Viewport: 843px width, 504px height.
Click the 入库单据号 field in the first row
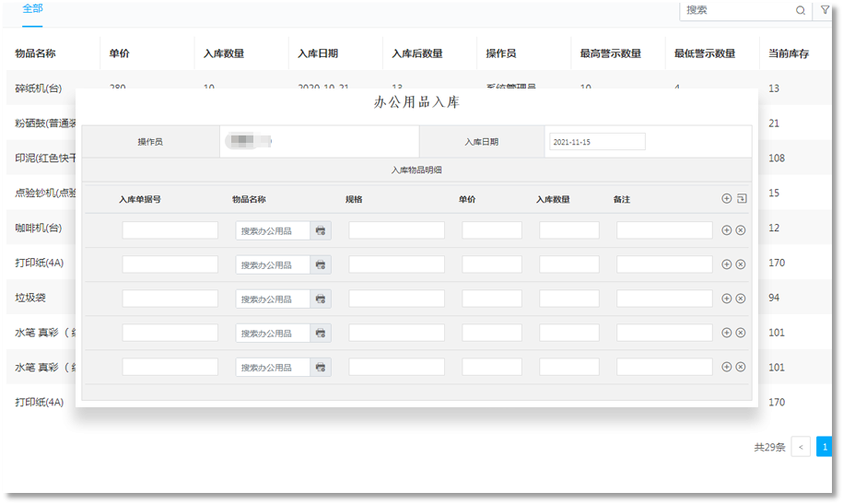pos(170,230)
